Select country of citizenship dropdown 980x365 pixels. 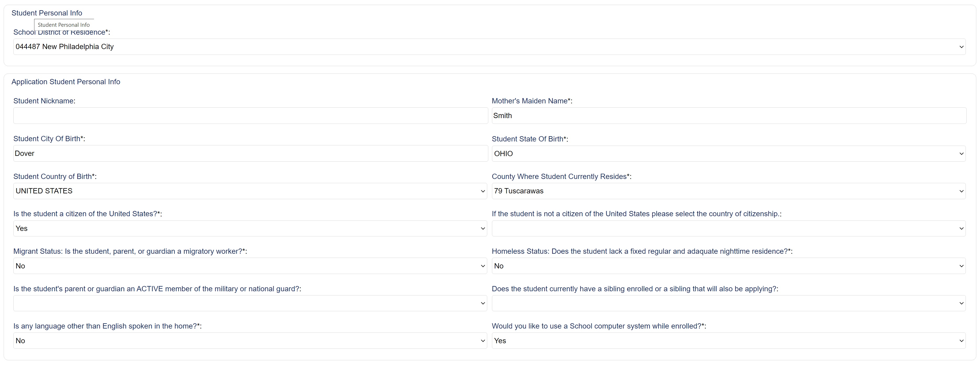pos(729,229)
